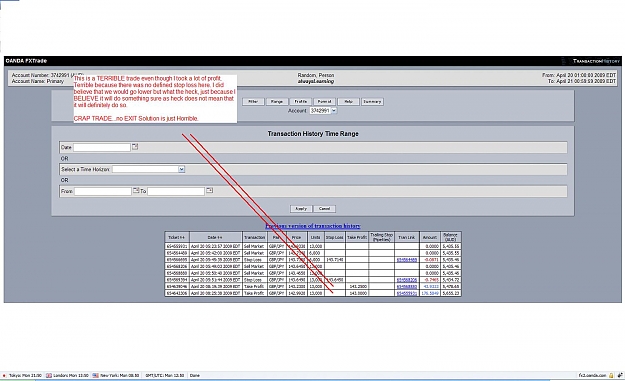The height and width of the screenshot is (381, 625).
Task: Open Tran Link in the 143.2300 Take Profit row
Action: (x=407, y=287)
